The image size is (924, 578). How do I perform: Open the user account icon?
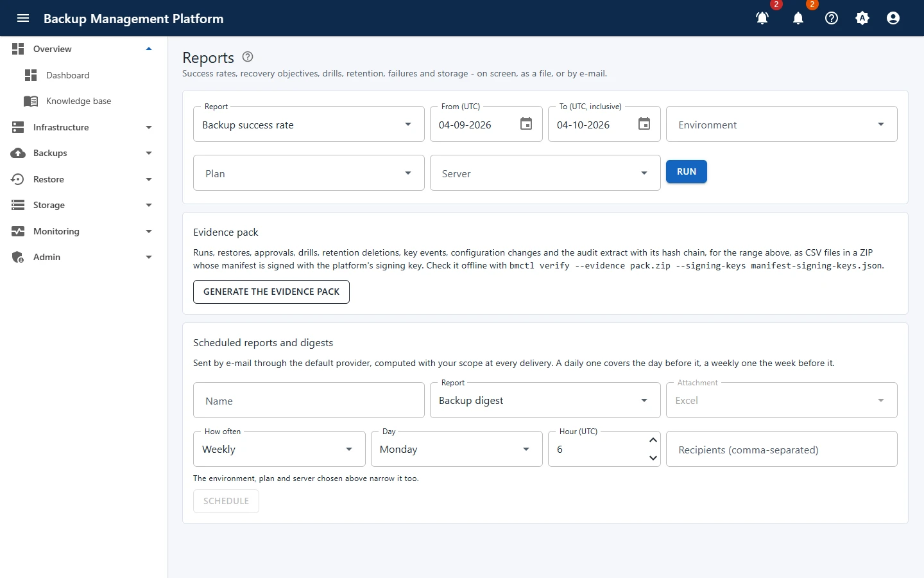pyautogui.click(x=893, y=18)
